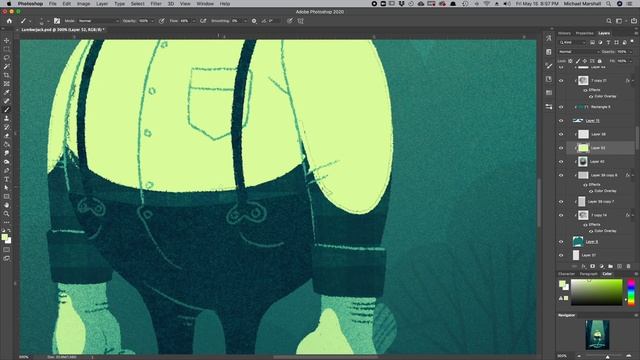Select the Layer 38 thumbnail
The image size is (640, 360).
click(583, 134)
